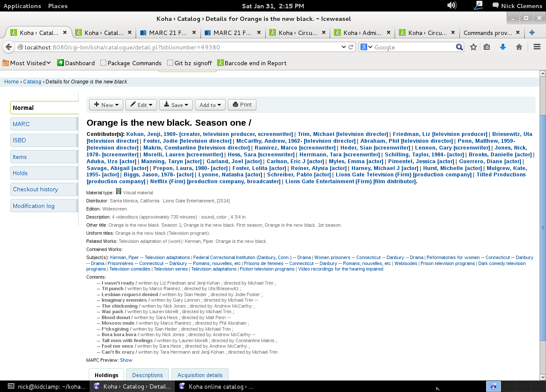Show the bookmarks list icon
The height and width of the screenshot is (392, 546).
click(487, 47)
